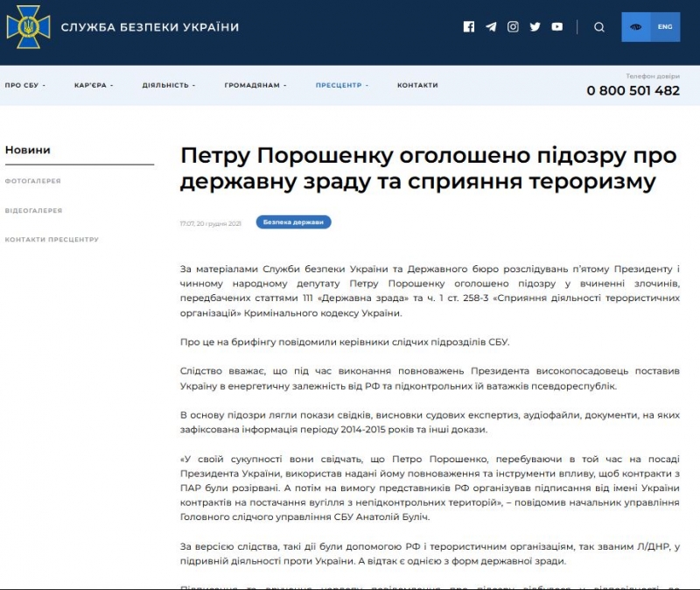Open the ПРЕСЦЕНТР menu
Image resolution: width=700 pixels, height=590 pixels.
(341, 86)
